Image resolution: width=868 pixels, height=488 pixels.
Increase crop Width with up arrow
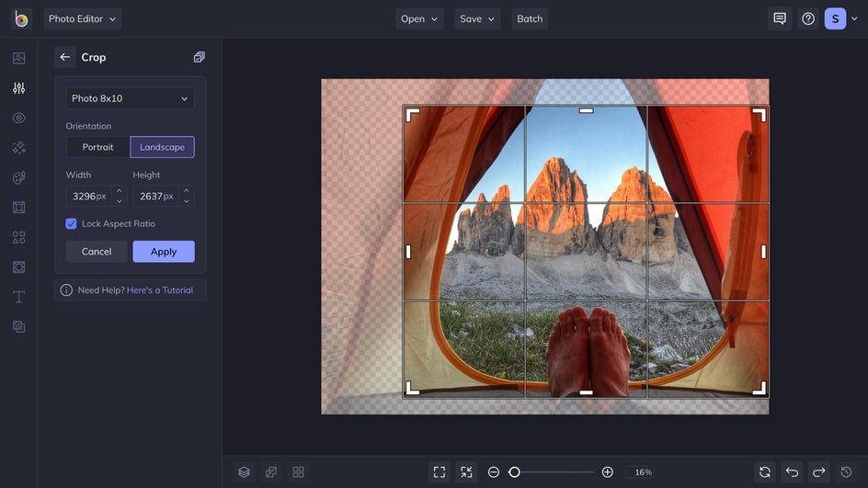[119, 191]
